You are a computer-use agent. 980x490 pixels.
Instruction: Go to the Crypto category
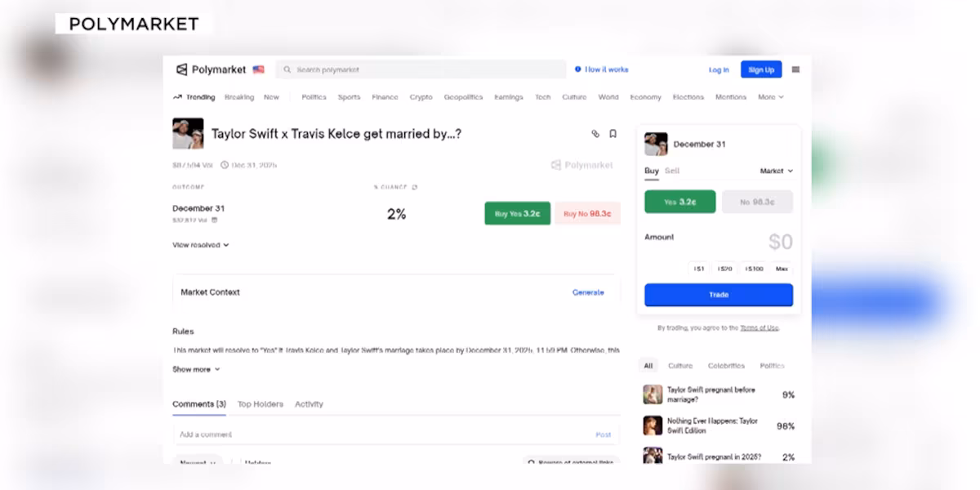point(421,97)
